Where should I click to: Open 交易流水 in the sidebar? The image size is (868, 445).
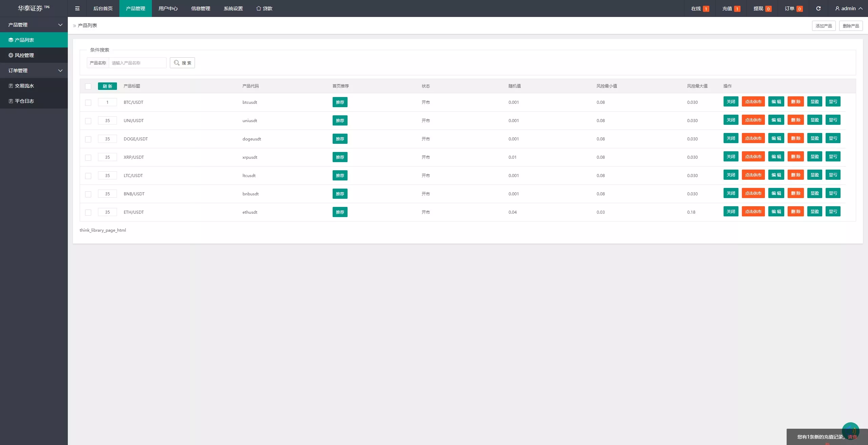[34, 86]
